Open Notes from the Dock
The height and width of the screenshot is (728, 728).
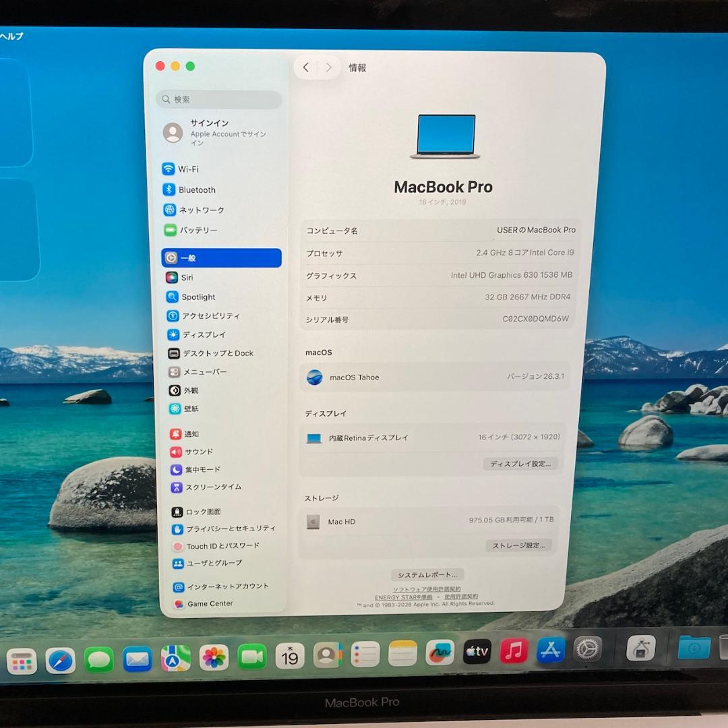tap(402, 653)
